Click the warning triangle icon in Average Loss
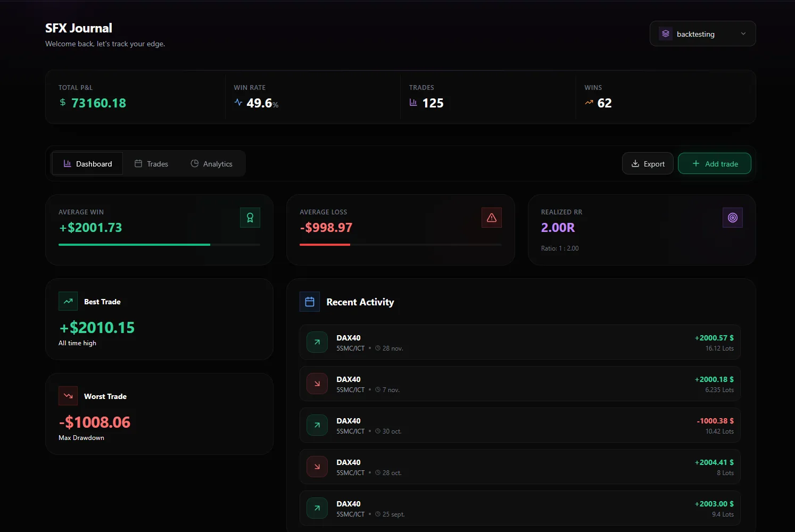The height and width of the screenshot is (532, 795). pos(491,218)
